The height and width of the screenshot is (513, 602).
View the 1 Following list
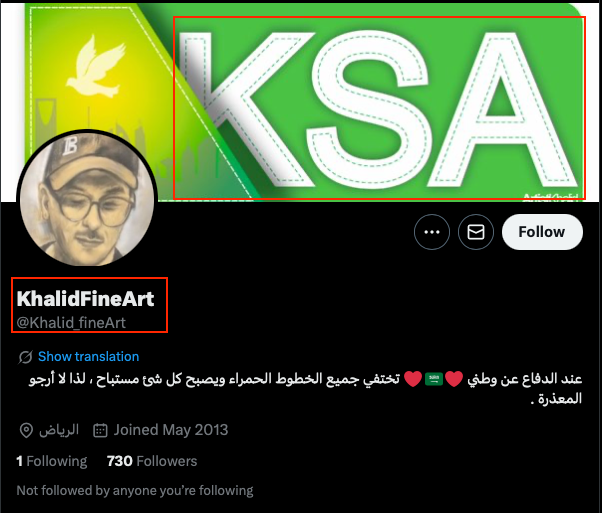tap(51, 461)
